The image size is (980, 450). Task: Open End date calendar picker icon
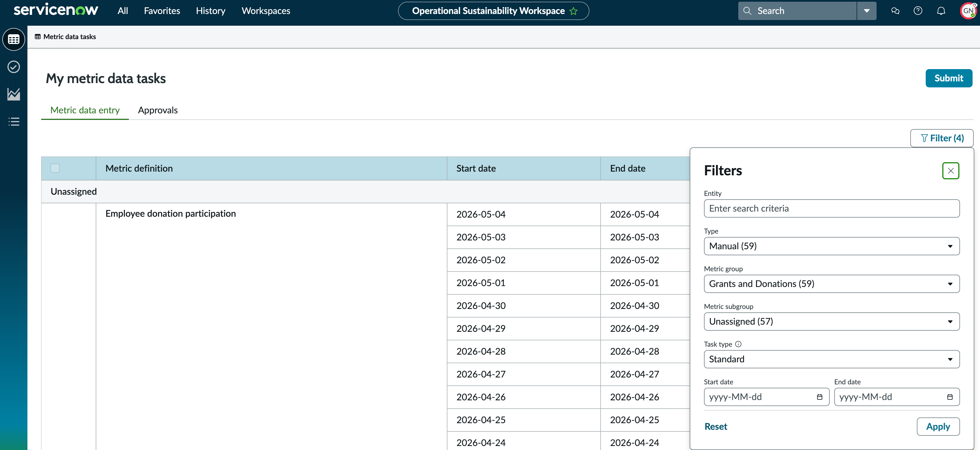click(950, 397)
